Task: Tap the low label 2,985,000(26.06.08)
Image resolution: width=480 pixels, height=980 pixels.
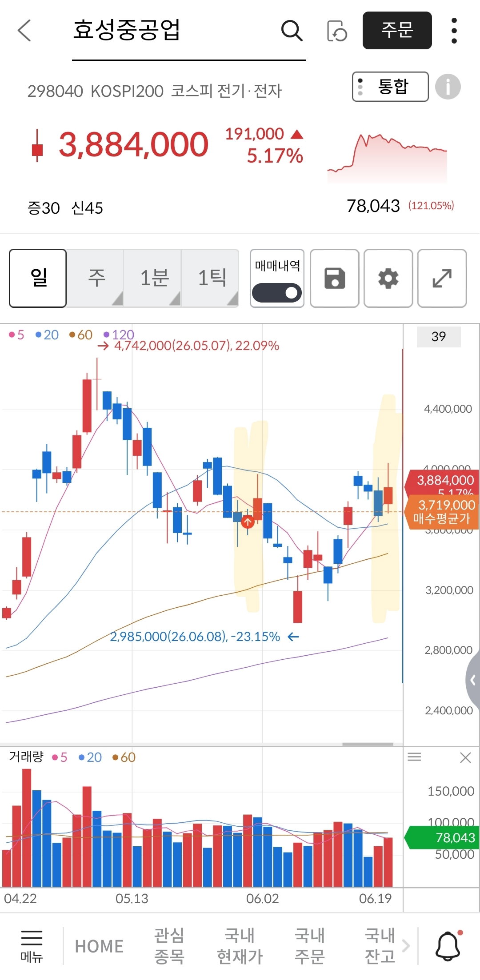Action: [195, 637]
